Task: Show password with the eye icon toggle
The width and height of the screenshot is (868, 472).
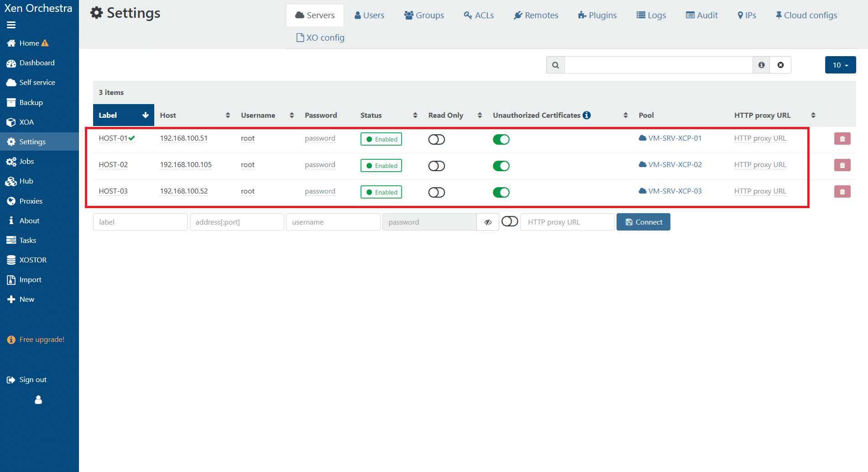Action: point(488,222)
